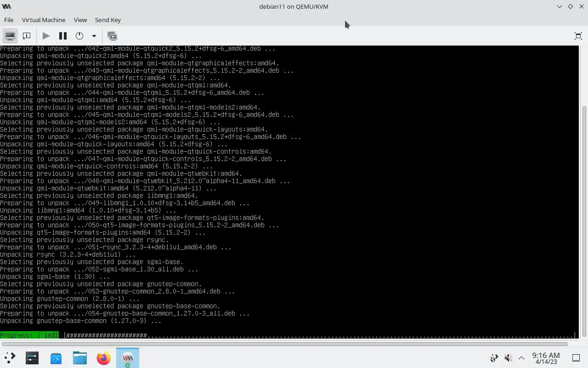This screenshot has height=368, width=588.
Task: Show the graphical console view
Action: (x=10, y=36)
